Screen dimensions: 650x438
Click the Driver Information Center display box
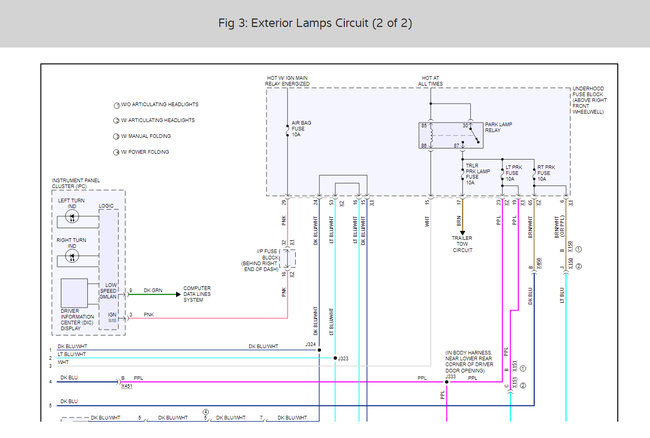(74, 293)
